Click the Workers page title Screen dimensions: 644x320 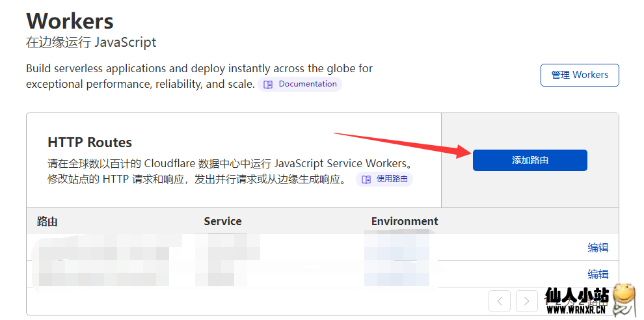pos(70,21)
